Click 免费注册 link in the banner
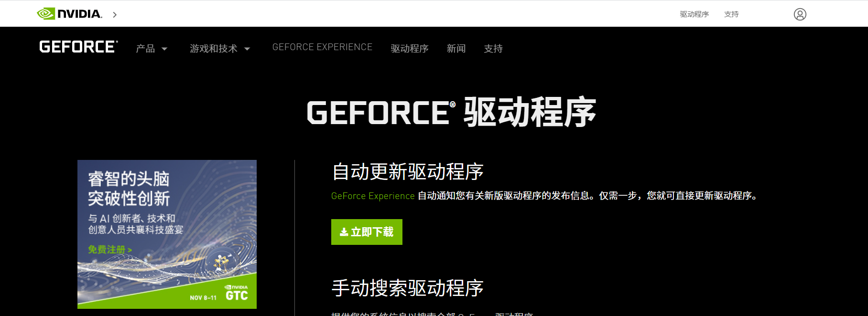Screen dimensions: 868x316 (110, 250)
